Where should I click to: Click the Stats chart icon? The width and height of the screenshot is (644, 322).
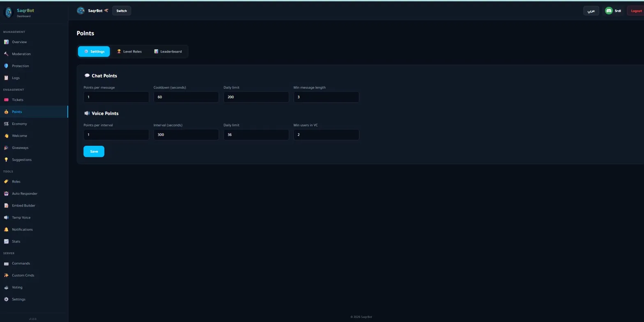(6, 241)
